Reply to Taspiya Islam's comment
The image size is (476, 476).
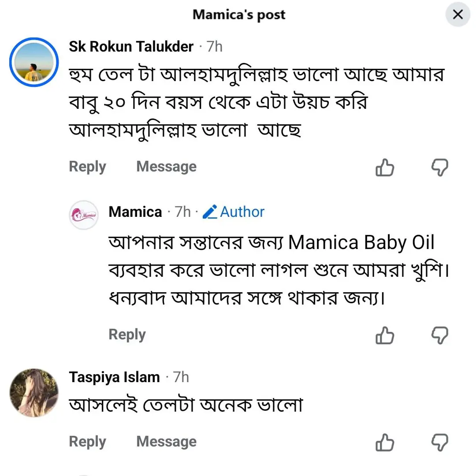87,442
